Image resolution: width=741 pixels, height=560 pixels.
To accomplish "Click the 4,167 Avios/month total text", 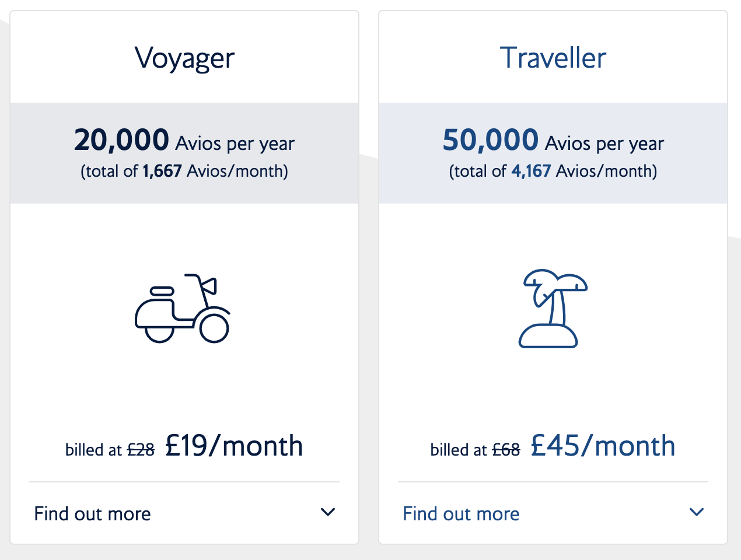I will (x=553, y=171).
